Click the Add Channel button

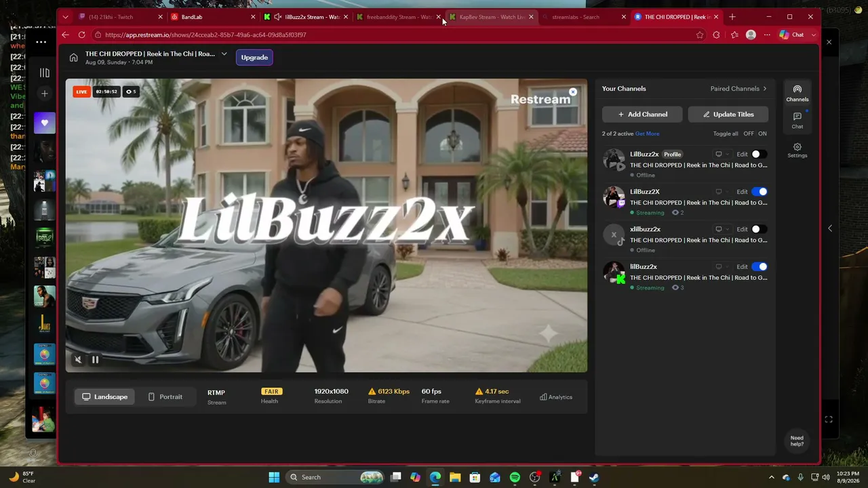tap(642, 115)
